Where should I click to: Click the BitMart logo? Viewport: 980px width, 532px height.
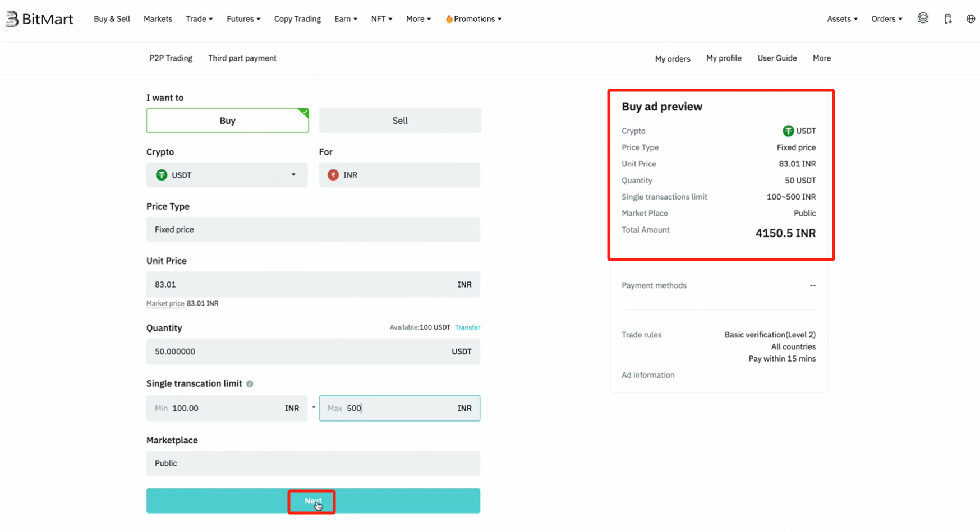tap(39, 18)
